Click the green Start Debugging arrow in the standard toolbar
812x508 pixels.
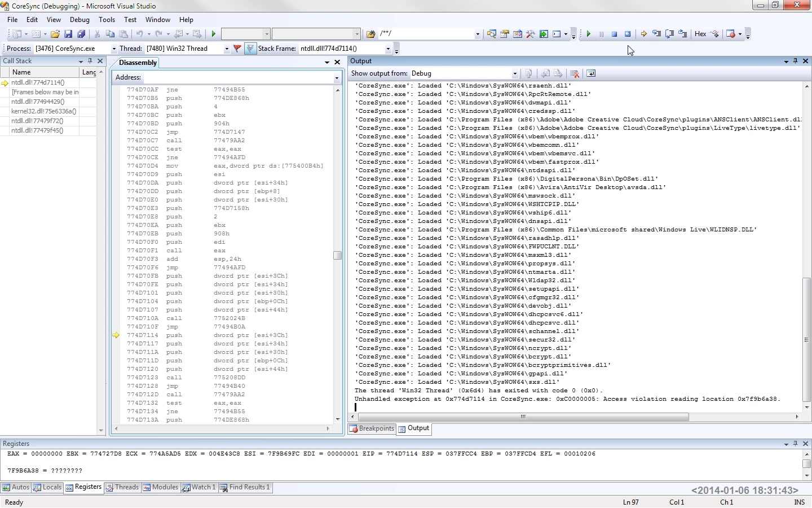coord(214,34)
